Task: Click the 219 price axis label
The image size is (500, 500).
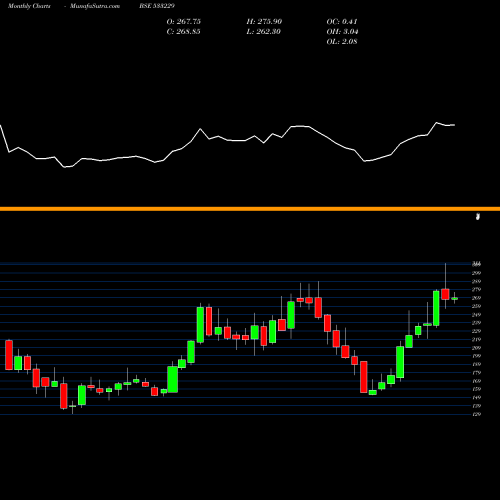Action: pos(477,340)
